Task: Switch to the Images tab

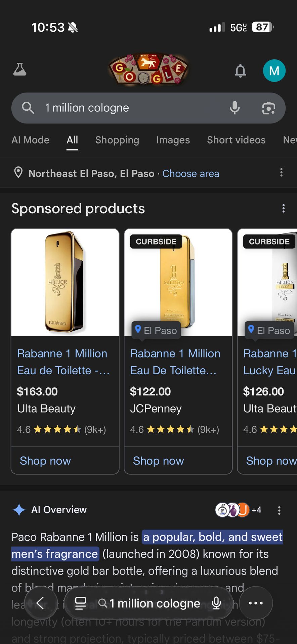Action: [173, 140]
